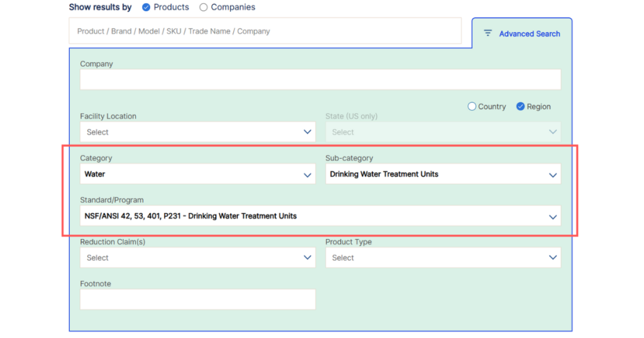Click the Facility Location chevron arrow
644x338 pixels.
[308, 132]
